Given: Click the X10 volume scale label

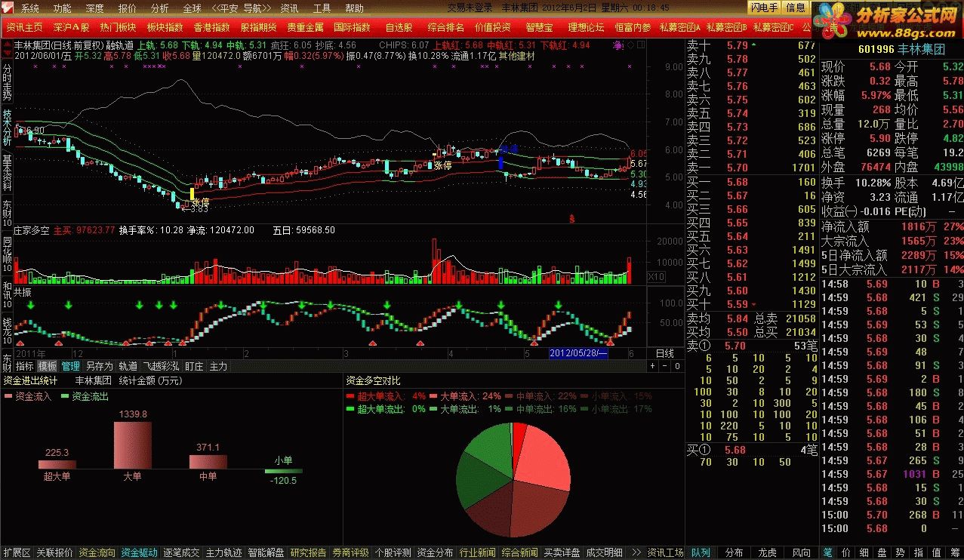Looking at the screenshot, I should (x=657, y=277).
